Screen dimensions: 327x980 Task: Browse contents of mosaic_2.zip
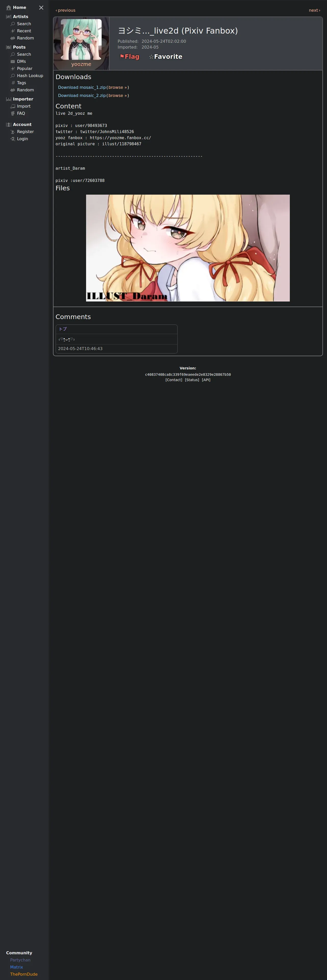click(118, 96)
